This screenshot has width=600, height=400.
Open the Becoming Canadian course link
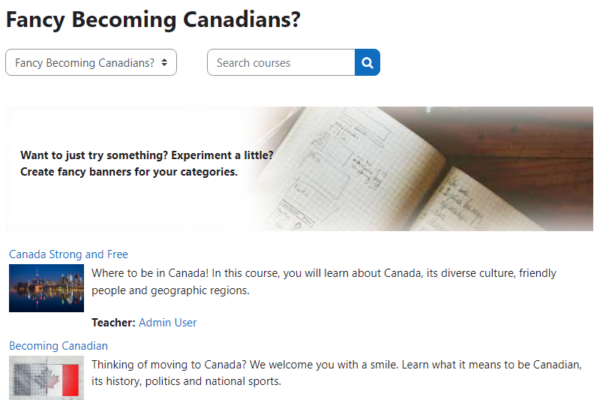[58, 345]
